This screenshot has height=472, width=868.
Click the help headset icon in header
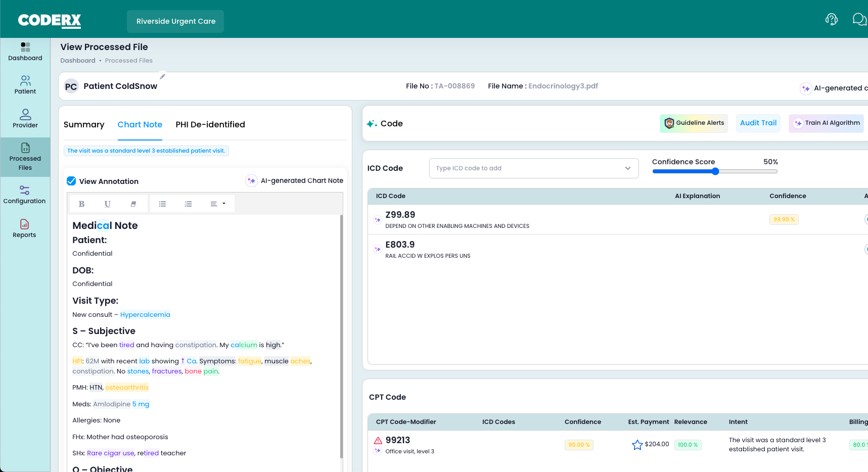831,19
